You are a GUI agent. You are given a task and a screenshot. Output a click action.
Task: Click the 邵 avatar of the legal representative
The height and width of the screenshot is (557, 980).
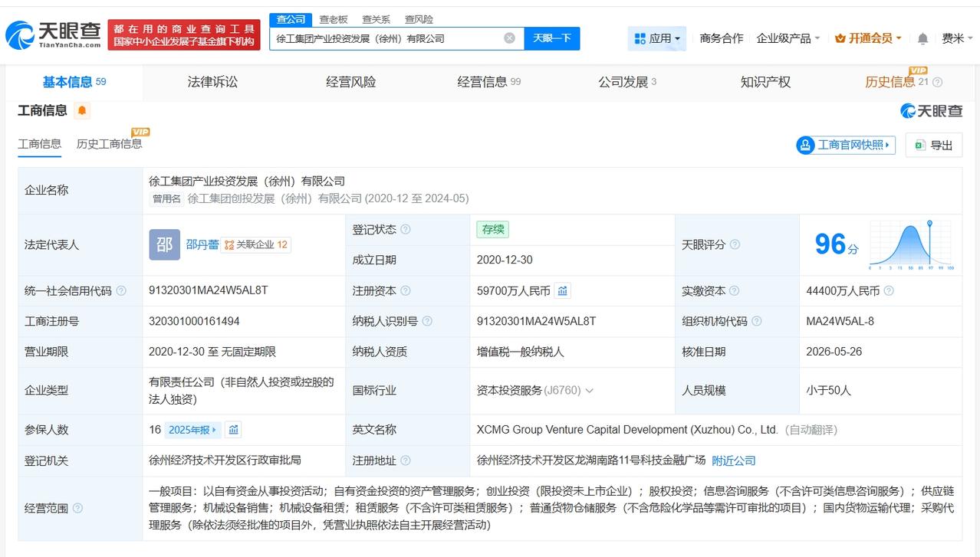click(164, 244)
